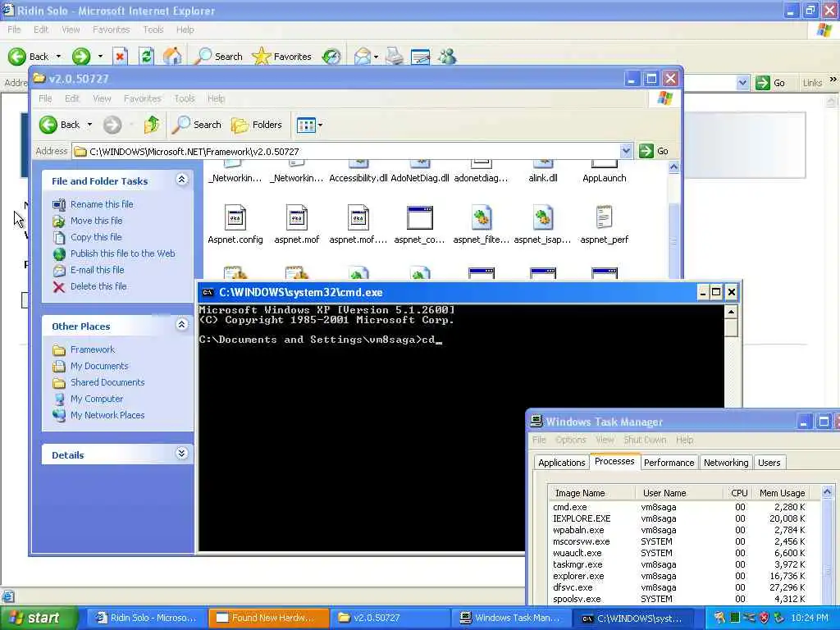Click Edit page icon in Internet Explorer toolbar

click(421, 57)
